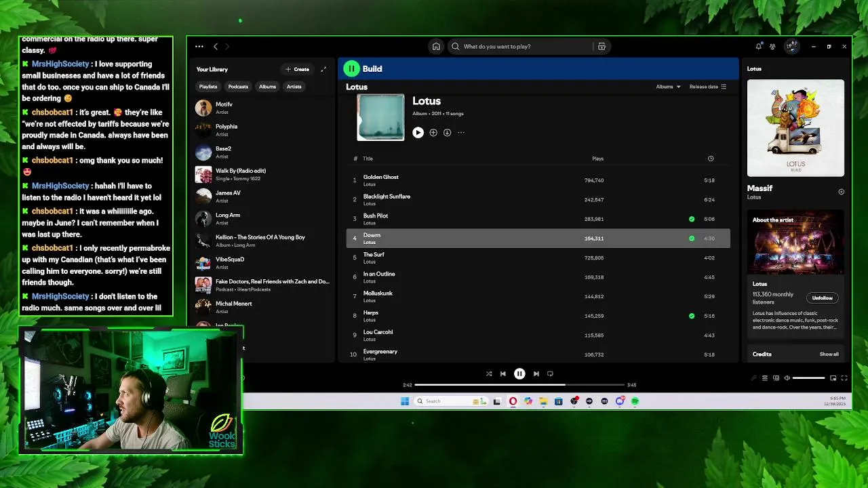
Task: Unfollow the artist Lotus
Action: 823,298
